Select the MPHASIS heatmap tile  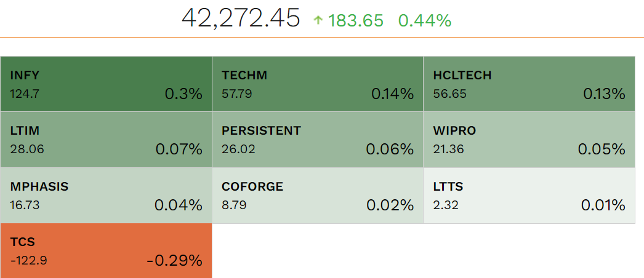pyautogui.click(x=106, y=195)
